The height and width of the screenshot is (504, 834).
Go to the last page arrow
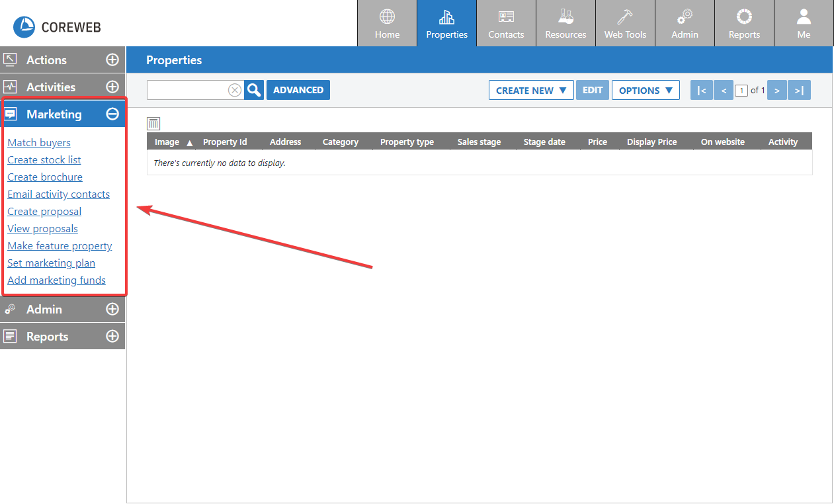799,91
